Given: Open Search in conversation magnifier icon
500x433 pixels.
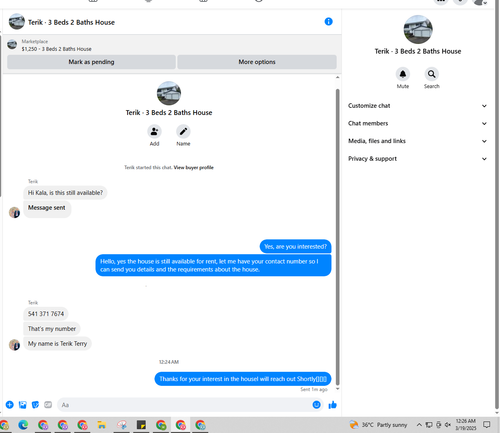Looking at the screenshot, I should 431,74.
